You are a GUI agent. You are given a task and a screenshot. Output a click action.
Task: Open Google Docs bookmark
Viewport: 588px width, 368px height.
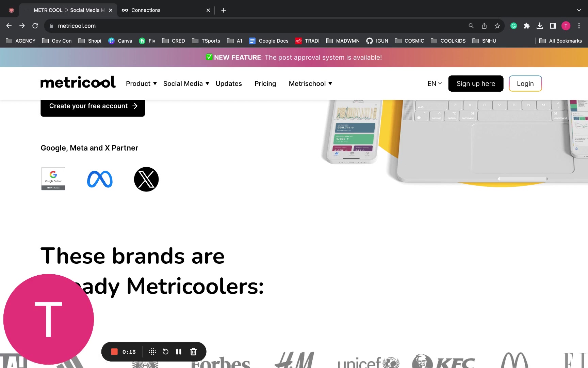[269, 41]
